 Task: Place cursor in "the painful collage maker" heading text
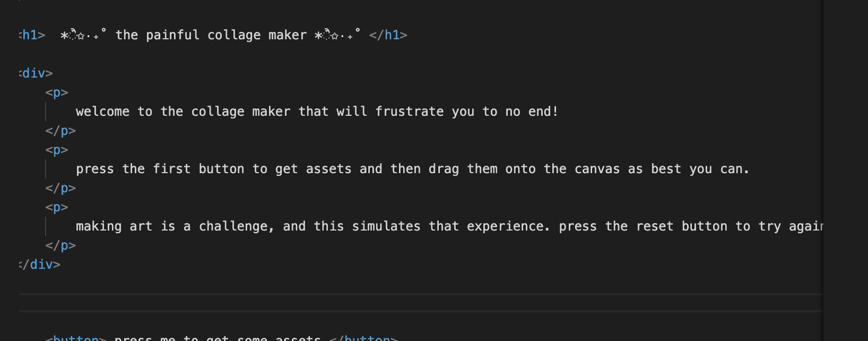pos(211,35)
